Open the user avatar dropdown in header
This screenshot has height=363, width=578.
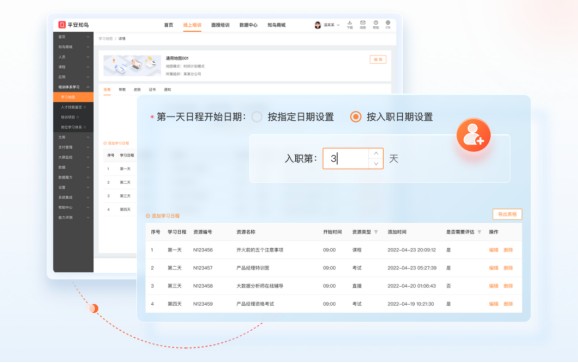327,25
